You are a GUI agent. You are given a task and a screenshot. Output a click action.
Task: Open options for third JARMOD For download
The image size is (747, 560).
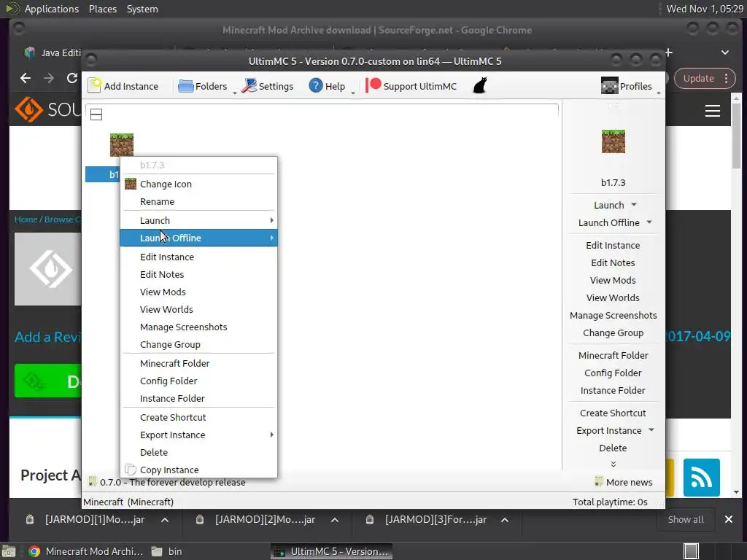click(505, 520)
